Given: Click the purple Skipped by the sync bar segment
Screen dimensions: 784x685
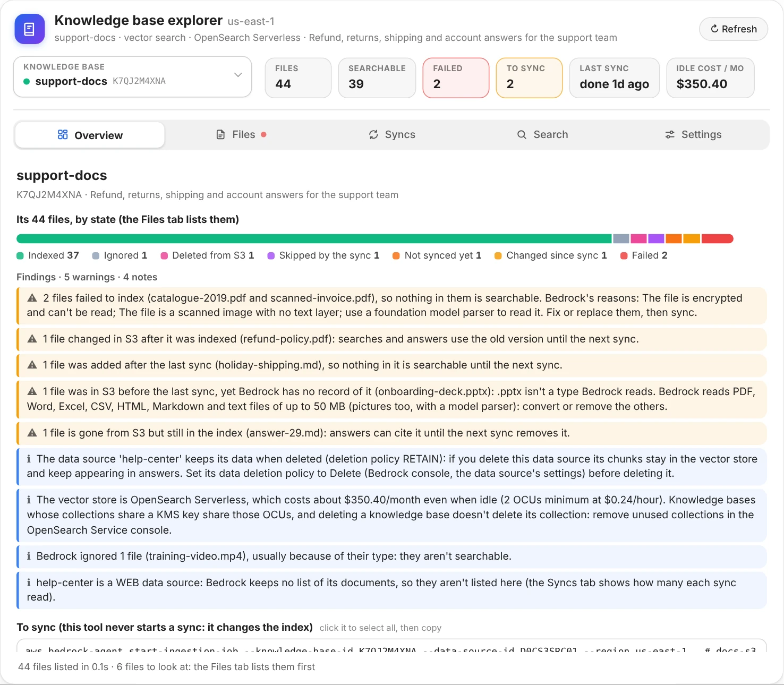Looking at the screenshot, I should 656,239.
